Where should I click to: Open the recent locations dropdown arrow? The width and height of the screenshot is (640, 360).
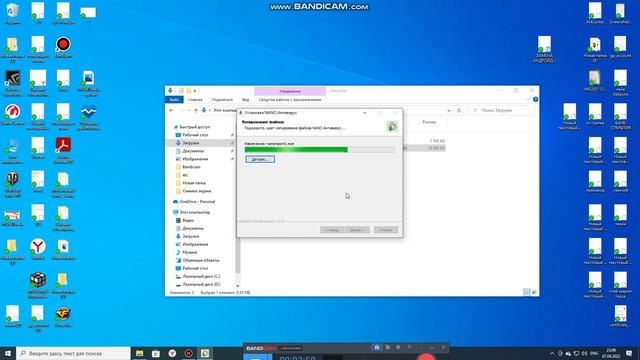tap(189, 111)
